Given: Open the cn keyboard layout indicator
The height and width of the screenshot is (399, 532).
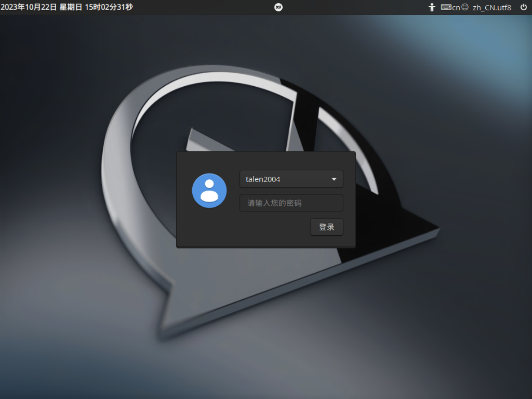Looking at the screenshot, I should tap(455, 7).
